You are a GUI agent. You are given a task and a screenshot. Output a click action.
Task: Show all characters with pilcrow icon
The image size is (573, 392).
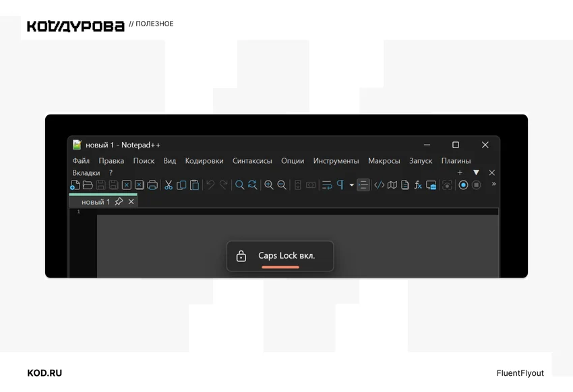(340, 185)
